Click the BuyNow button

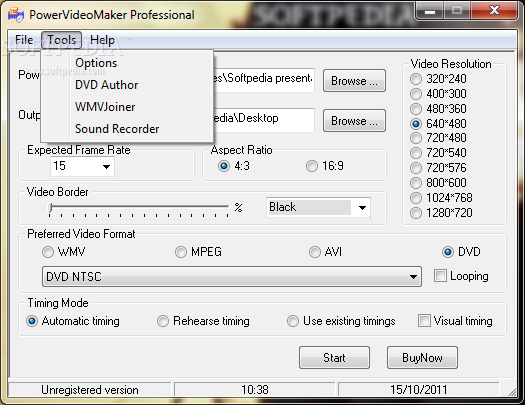[x=422, y=358]
